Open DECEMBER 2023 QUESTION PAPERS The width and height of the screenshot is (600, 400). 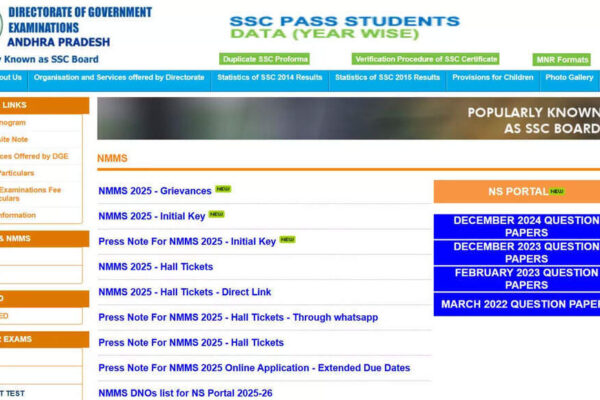click(517, 253)
